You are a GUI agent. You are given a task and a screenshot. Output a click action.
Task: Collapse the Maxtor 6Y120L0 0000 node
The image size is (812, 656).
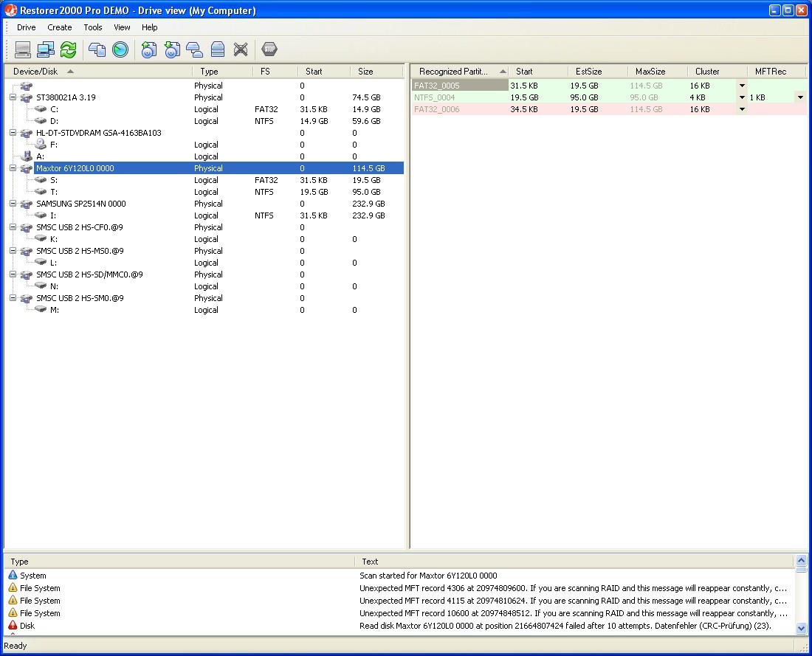(13, 168)
